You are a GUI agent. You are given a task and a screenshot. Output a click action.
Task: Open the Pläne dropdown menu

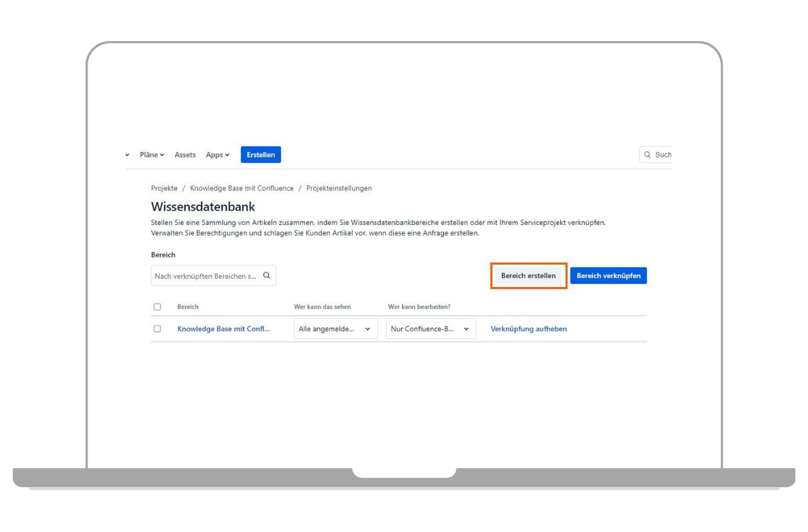151,155
